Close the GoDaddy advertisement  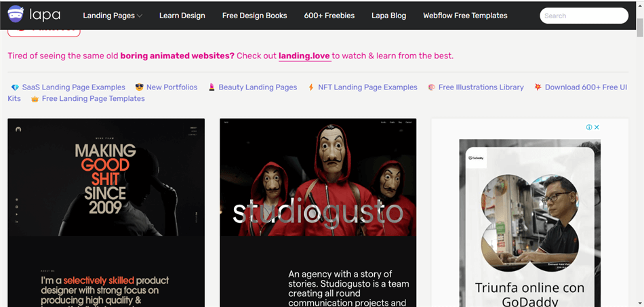coord(597,127)
